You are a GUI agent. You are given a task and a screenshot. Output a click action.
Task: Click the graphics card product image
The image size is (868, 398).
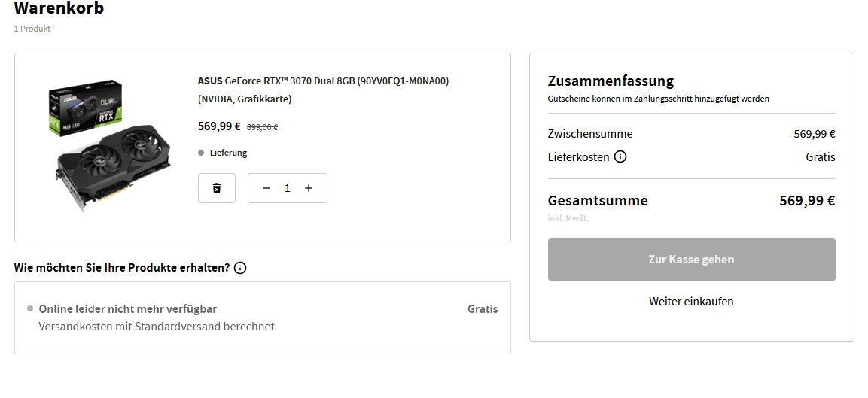[x=111, y=147]
